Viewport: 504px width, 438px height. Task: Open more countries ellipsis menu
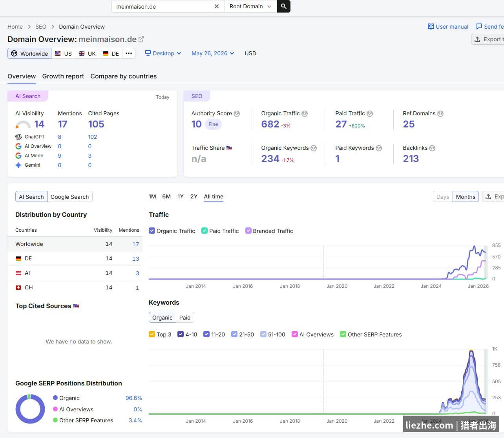(x=129, y=53)
